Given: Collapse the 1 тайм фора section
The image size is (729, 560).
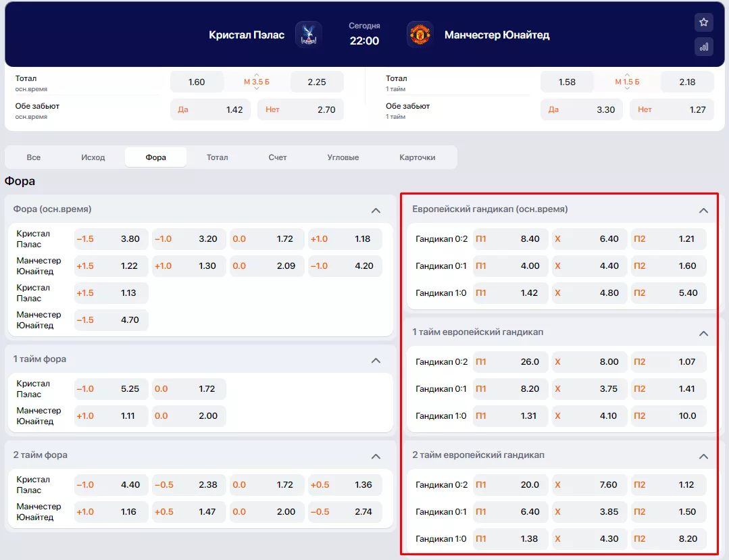Looking at the screenshot, I should [376, 360].
